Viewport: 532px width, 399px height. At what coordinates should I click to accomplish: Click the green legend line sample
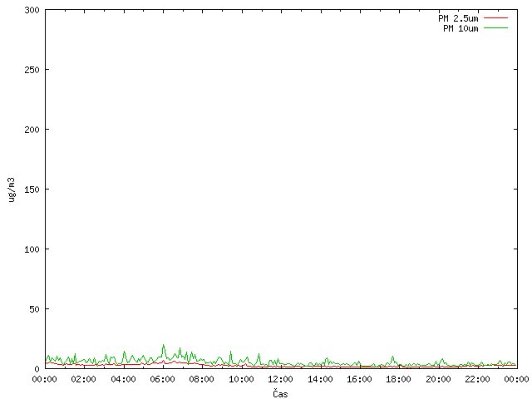tap(495, 27)
